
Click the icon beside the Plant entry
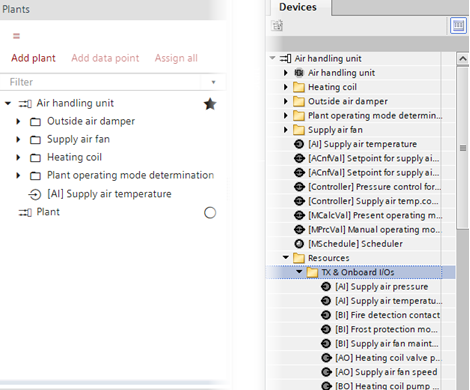tap(25, 212)
